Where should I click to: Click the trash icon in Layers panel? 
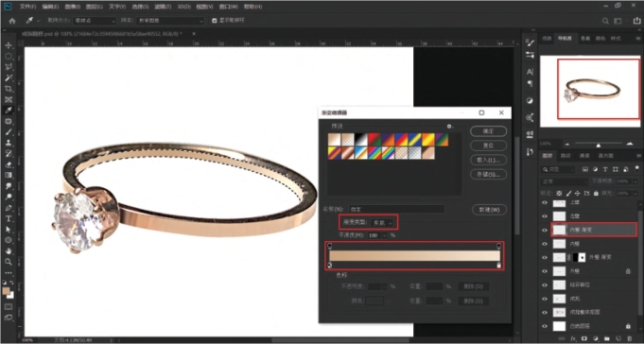(628, 338)
